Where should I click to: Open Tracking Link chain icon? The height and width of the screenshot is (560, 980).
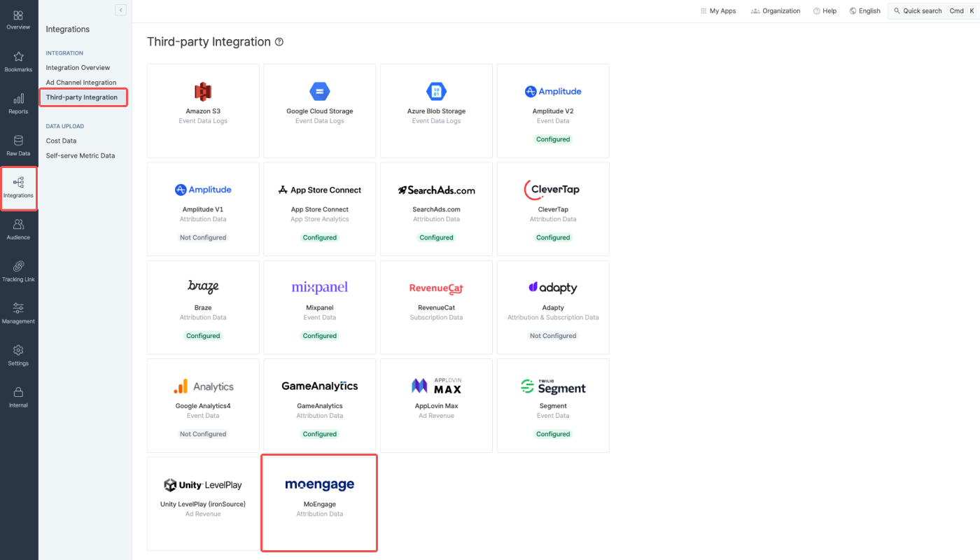point(18,266)
